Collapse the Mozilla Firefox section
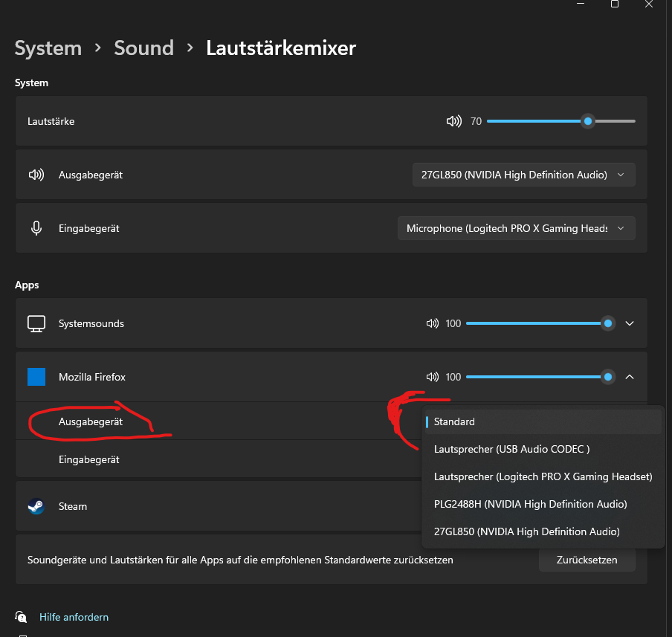This screenshot has height=637, width=672. 630,377
